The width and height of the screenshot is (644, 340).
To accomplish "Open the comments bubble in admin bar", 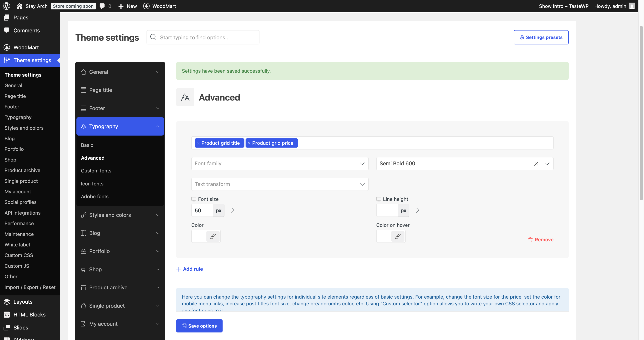I will tap(102, 6).
